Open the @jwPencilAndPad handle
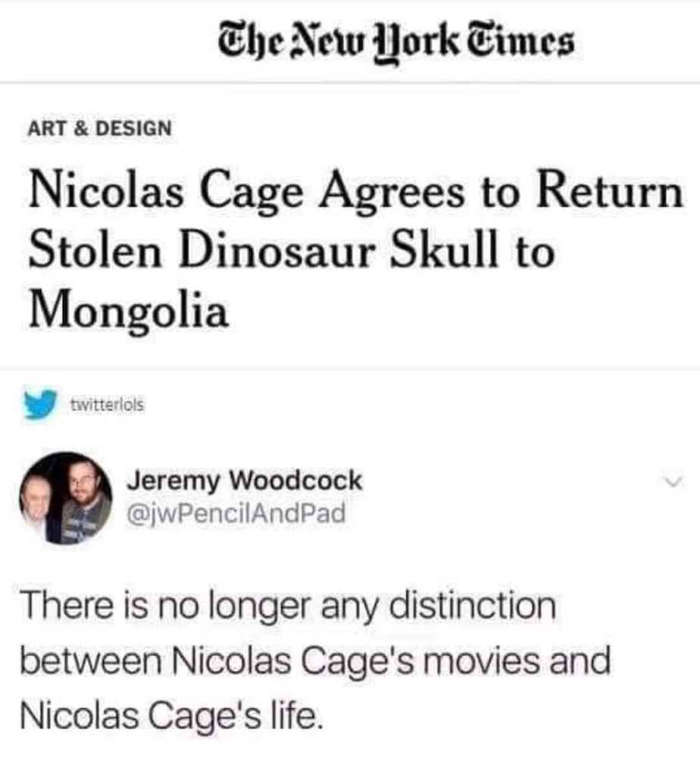The image size is (700, 758). [236, 513]
